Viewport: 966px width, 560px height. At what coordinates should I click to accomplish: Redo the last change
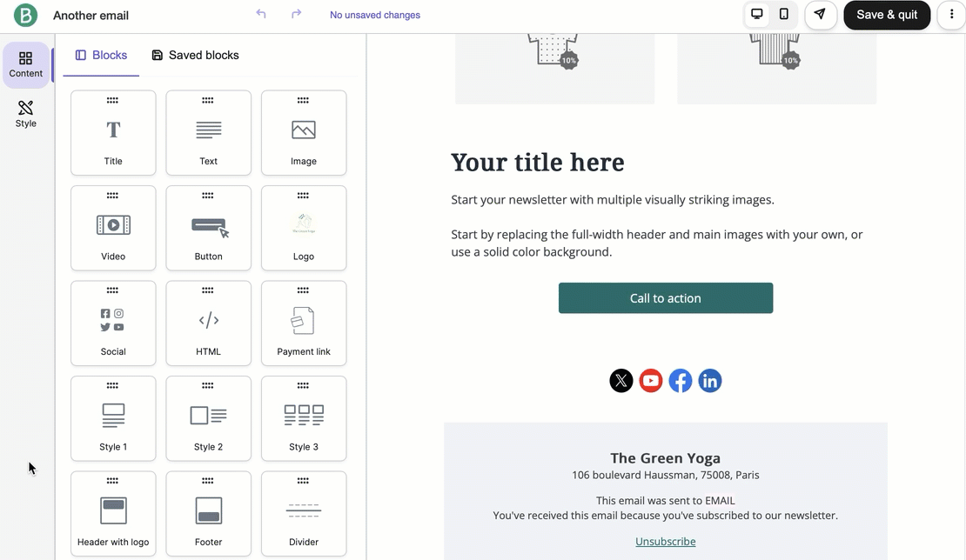[296, 14]
